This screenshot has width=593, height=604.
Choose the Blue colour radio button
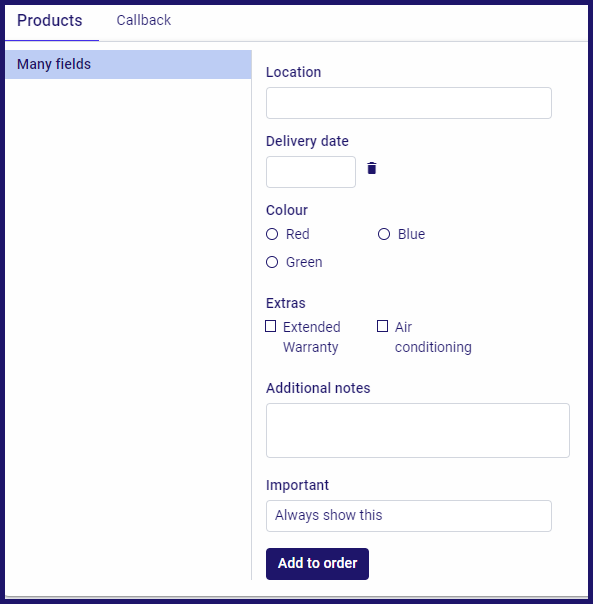384,234
